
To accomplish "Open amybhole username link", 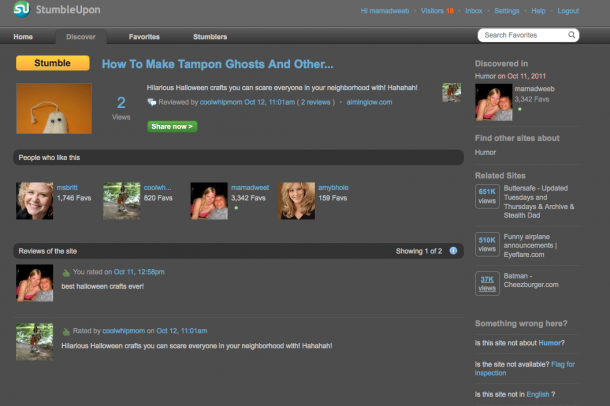I will click(x=333, y=187).
